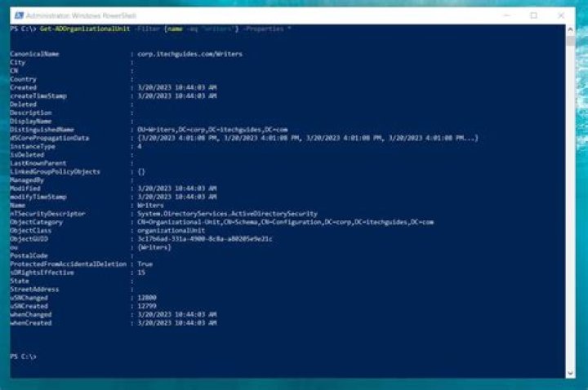Click the Administrator: Windows PowerShell title
Image resolution: width=588 pixels, height=390 pixels.
[x=81, y=16]
